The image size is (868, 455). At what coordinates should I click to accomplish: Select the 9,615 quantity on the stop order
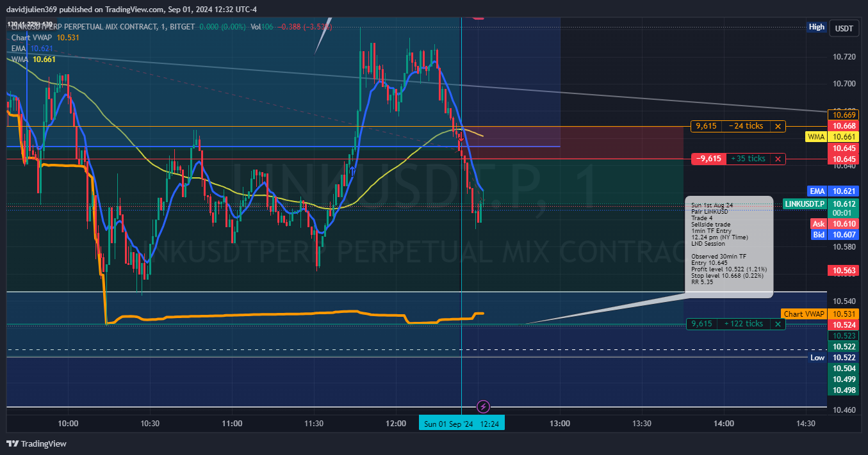(x=705, y=126)
